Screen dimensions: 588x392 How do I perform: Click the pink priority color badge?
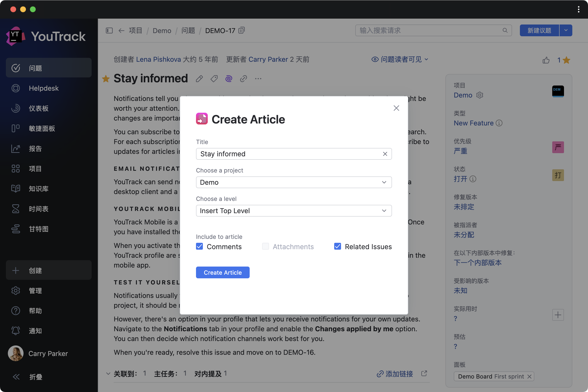(x=558, y=147)
